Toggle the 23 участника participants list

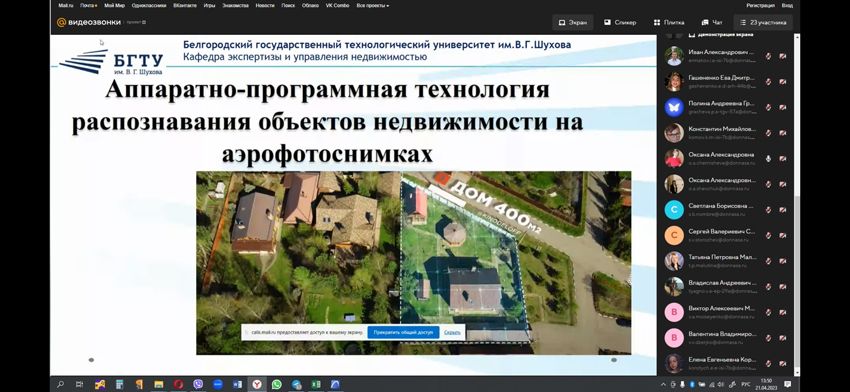tap(763, 22)
